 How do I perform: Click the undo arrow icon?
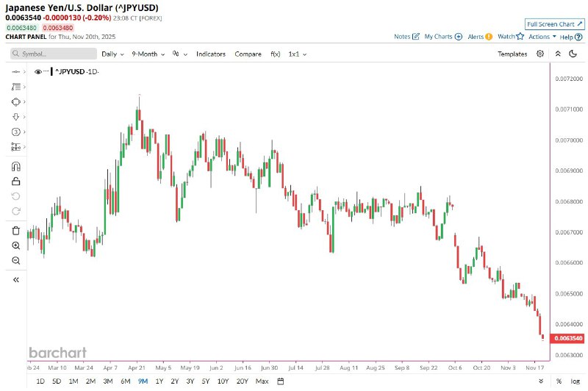tap(15, 196)
